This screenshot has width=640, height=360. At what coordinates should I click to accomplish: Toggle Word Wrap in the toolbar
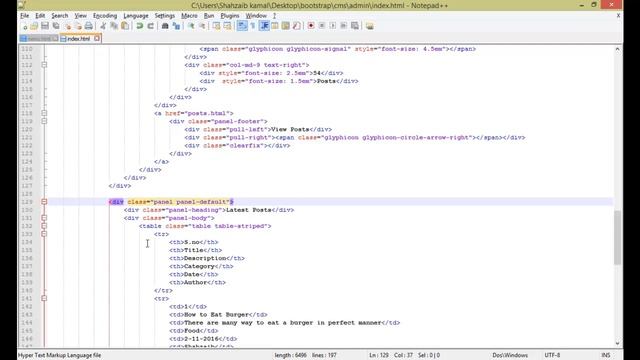(x=242, y=26)
